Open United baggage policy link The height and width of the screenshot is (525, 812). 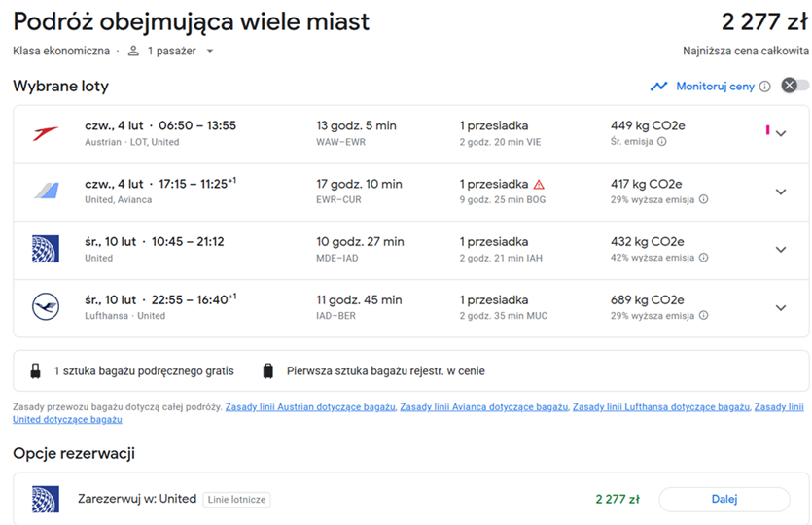pyautogui.click(x=67, y=419)
